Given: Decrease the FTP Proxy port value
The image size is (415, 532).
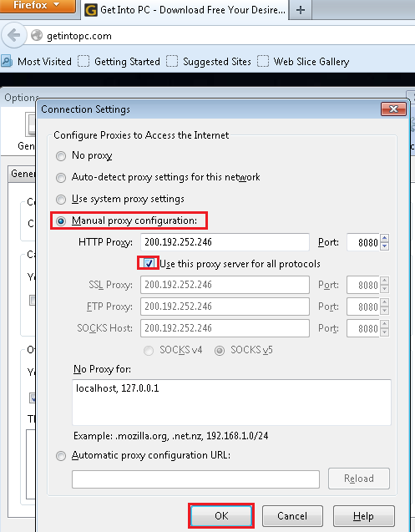Looking at the screenshot, I should [x=384, y=311].
